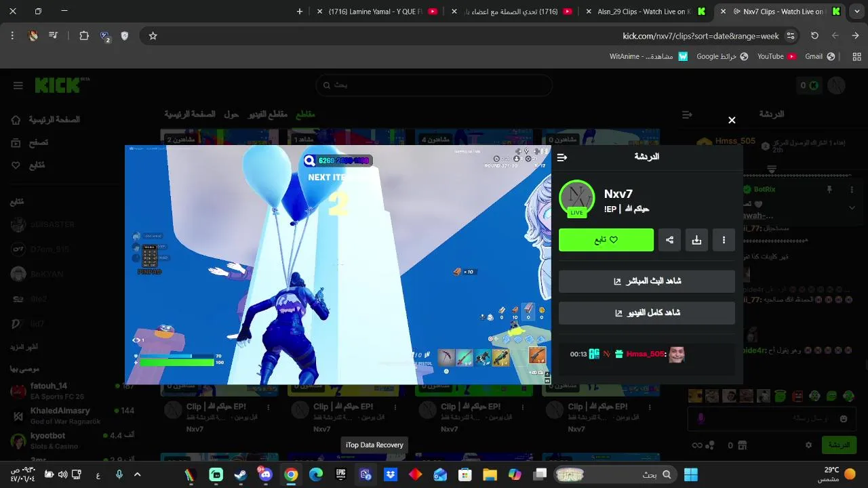Screen dimensions: 868x488
Task: Click شاهد كامل الفيديو watch full video button
Action: tap(647, 313)
